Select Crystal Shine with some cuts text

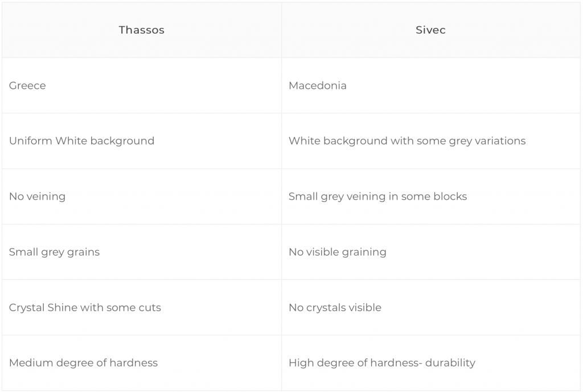click(85, 308)
